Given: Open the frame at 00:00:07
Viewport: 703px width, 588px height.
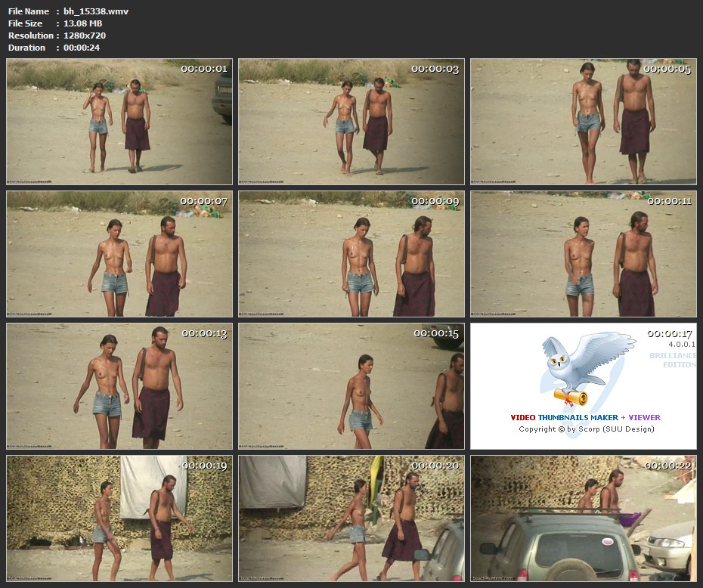Looking at the screenshot, I should [x=119, y=254].
